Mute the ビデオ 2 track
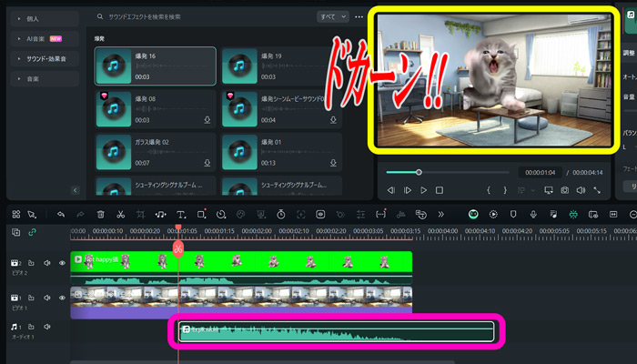 click(47, 263)
